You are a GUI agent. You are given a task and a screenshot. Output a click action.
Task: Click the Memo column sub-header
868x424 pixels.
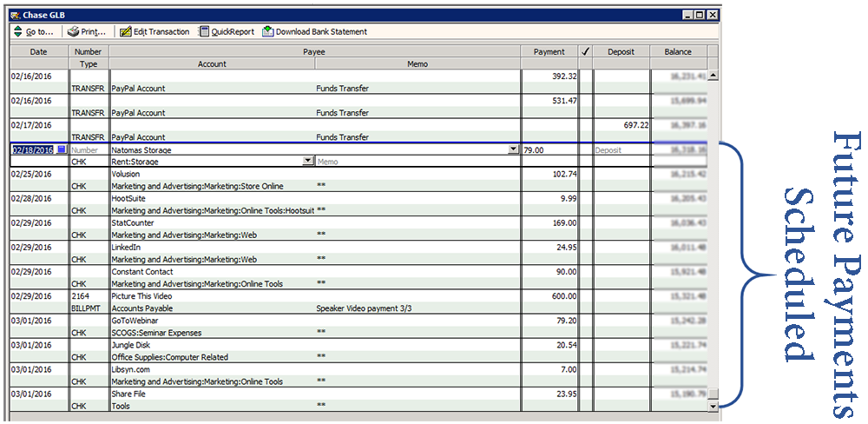click(418, 63)
